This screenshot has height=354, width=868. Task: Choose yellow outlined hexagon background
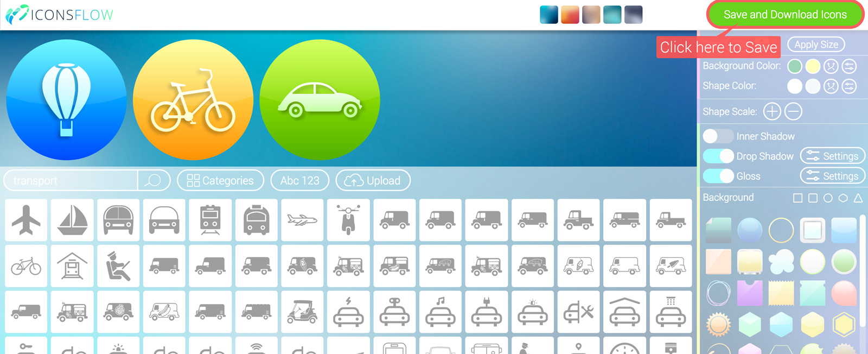(x=844, y=325)
